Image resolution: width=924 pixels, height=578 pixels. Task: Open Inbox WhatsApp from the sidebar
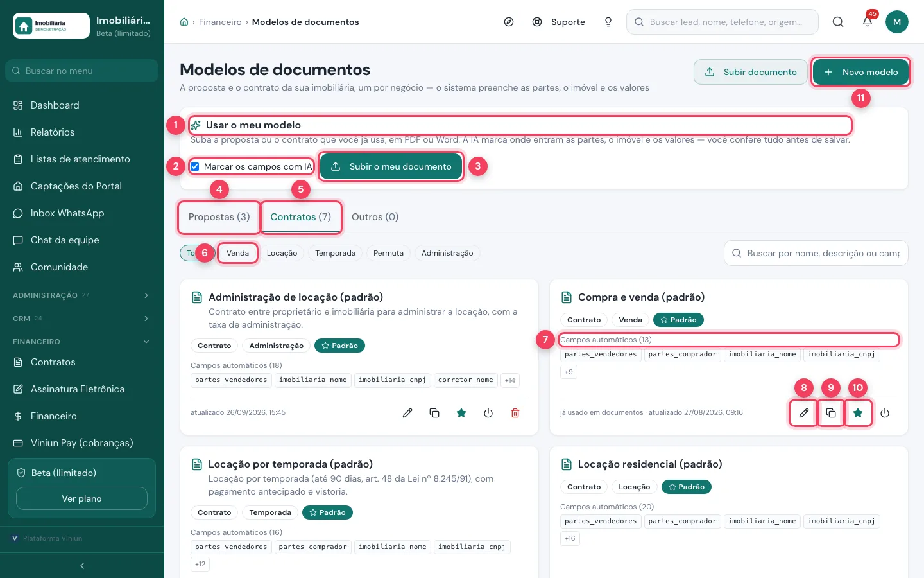[x=82, y=213]
